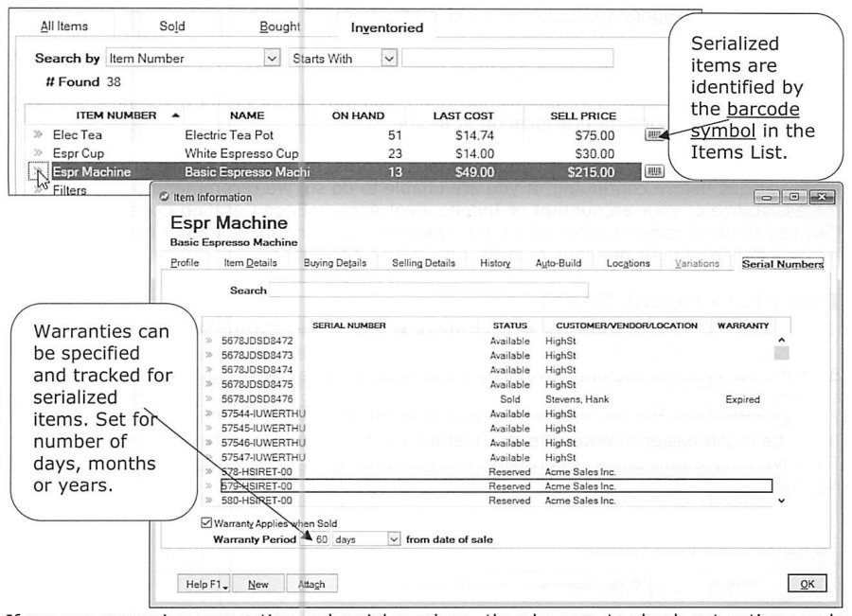The width and height of the screenshot is (852, 616).
Task: Open Espr Cup item via its arrow icon
Action: coord(38,152)
